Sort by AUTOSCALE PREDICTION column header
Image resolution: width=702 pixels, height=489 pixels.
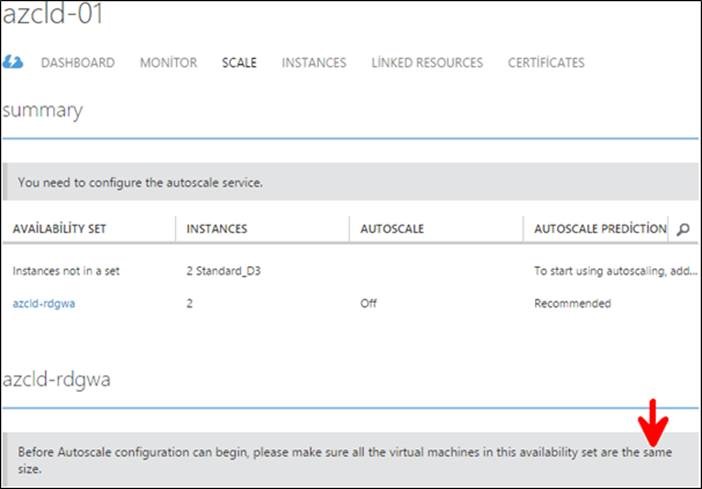click(600, 228)
